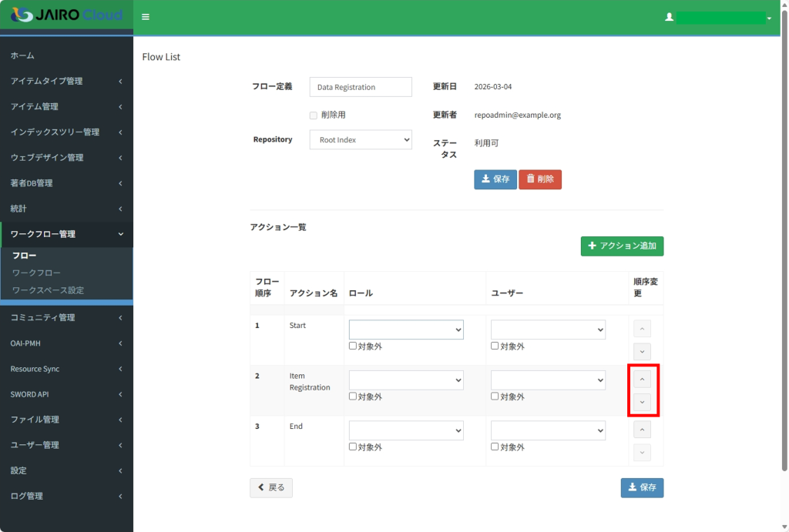Click the user account icon in header
The image size is (789, 532).
click(669, 17)
